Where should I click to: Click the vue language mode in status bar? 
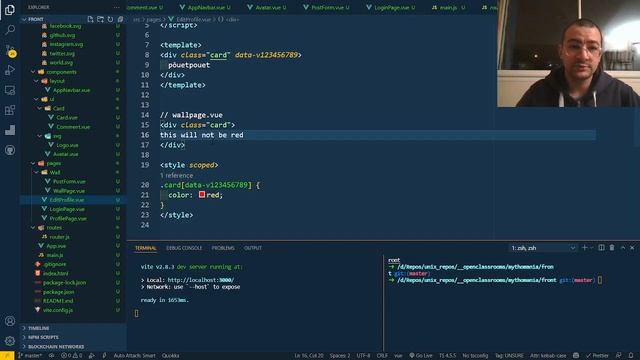pyautogui.click(x=398, y=356)
